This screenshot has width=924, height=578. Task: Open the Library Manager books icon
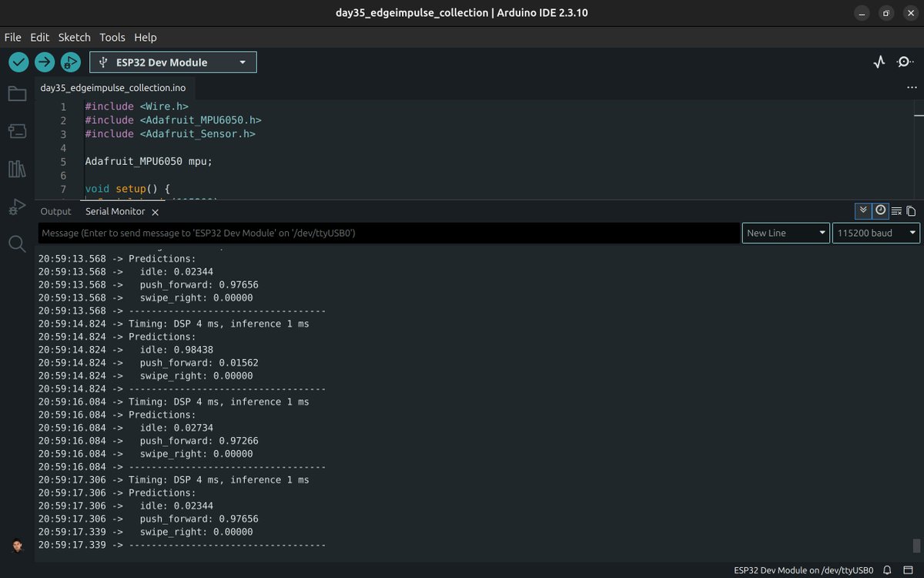[x=17, y=169]
